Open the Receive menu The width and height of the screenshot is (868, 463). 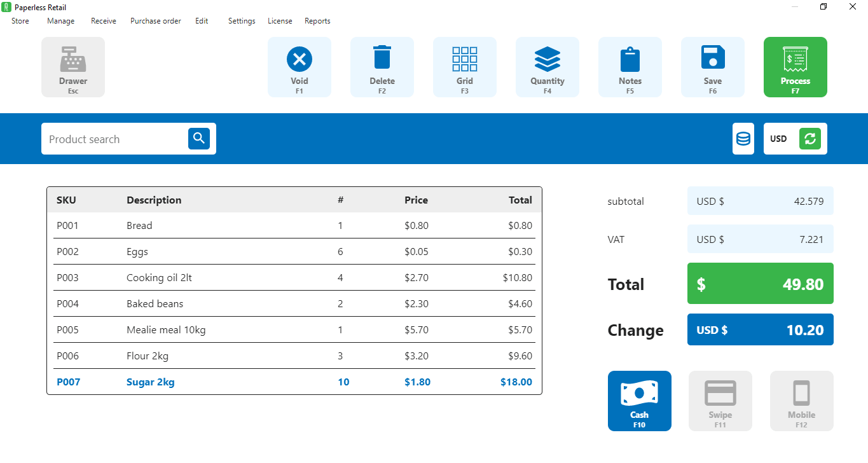(104, 21)
